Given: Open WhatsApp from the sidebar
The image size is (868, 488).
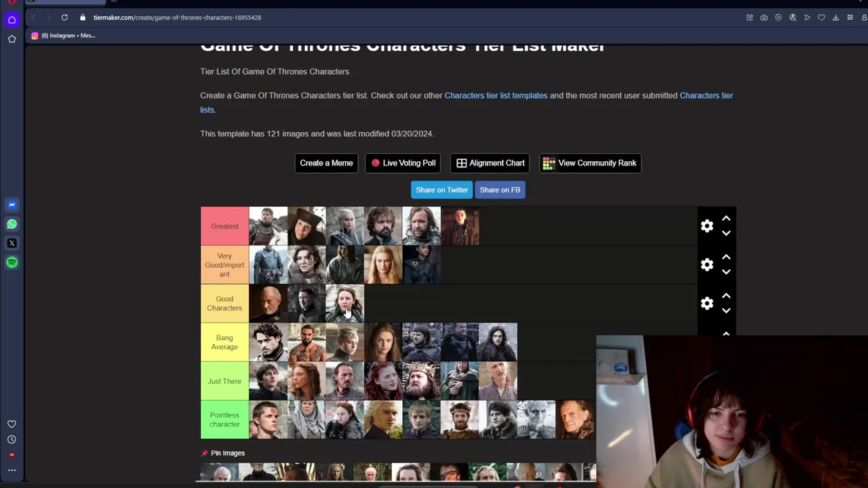Looking at the screenshot, I should pyautogui.click(x=12, y=224).
